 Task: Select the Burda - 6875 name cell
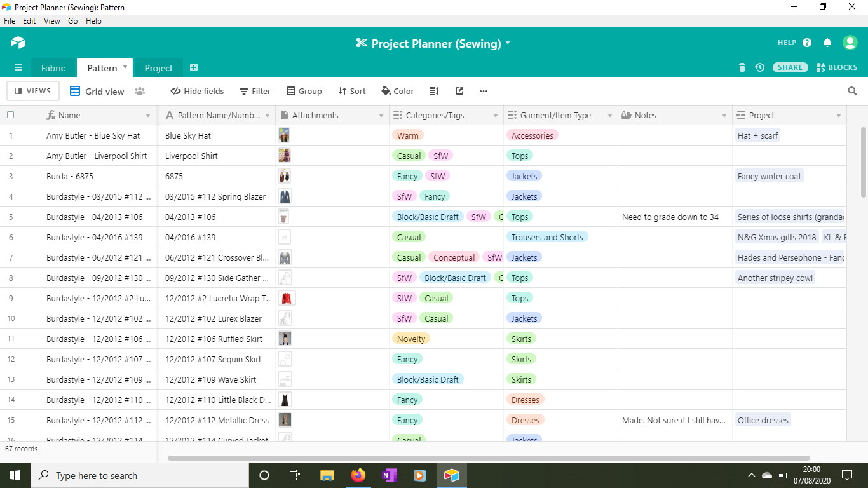tap(70, 176)
